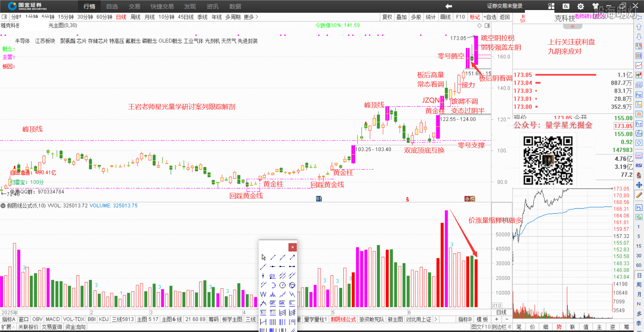Select the KDJ indicator tab
The width and height of the screenshot is (644, 332).
[x=103, y=319]
